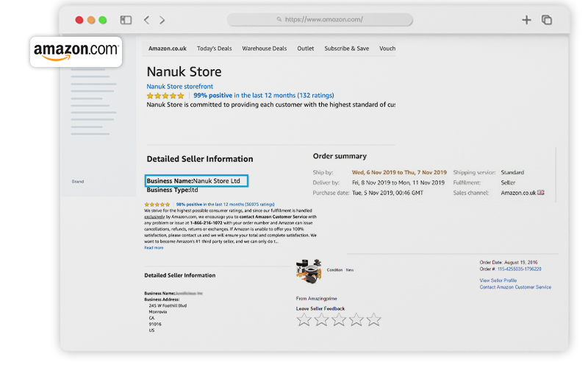Select the Standard shipping service value

(512, 173)
